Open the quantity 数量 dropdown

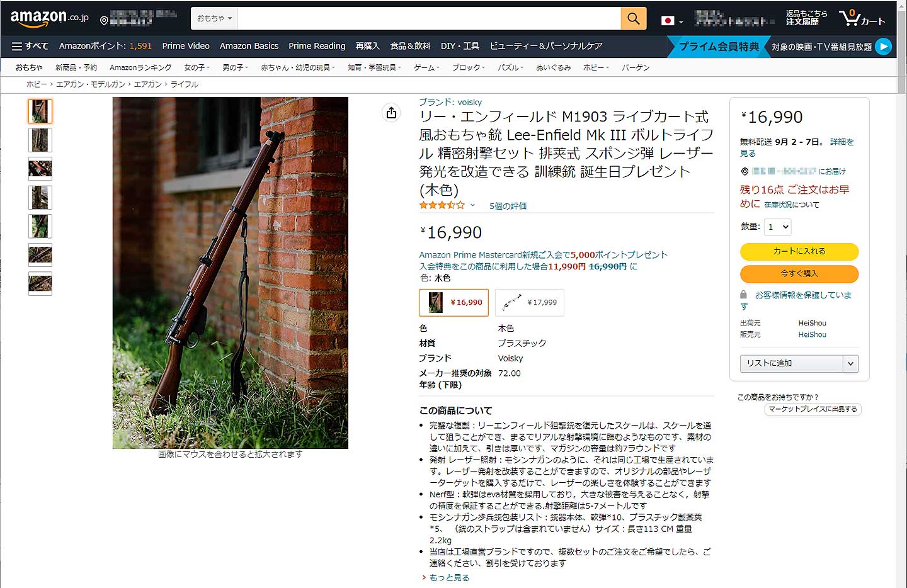pyautogui.click(x=778, y=227)
